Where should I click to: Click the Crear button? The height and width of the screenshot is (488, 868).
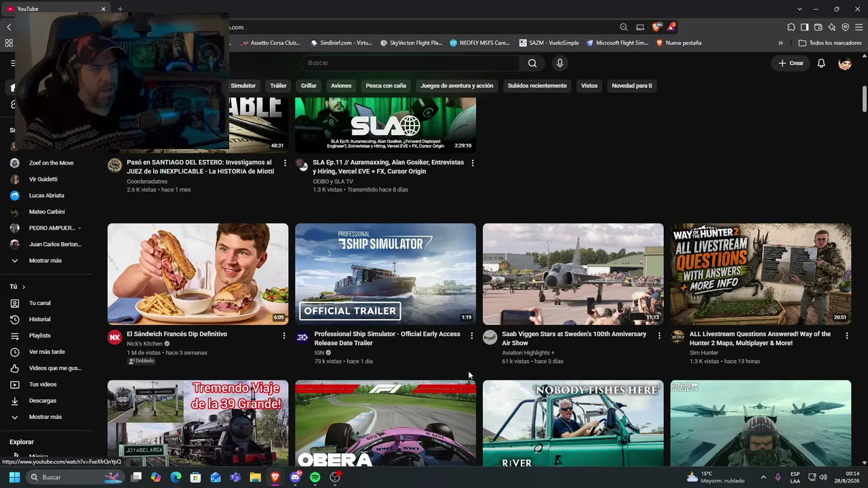click(791, 63)
